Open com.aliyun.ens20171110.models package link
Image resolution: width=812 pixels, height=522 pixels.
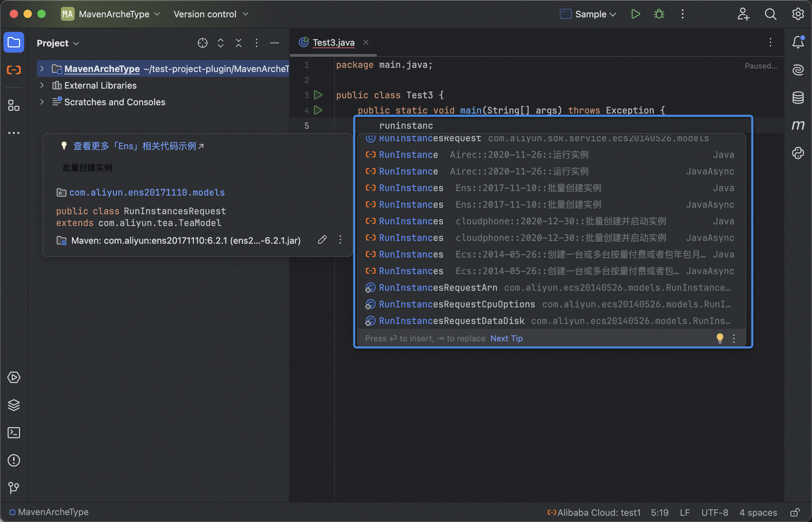[147, 192]
